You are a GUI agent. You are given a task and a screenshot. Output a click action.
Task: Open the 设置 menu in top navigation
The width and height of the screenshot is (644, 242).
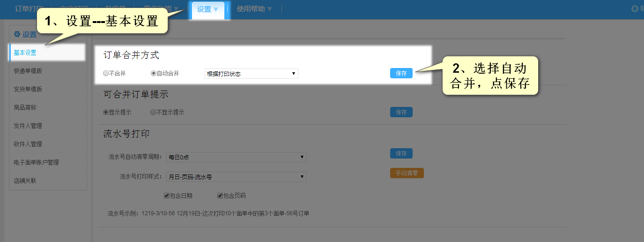pos(207,9)
